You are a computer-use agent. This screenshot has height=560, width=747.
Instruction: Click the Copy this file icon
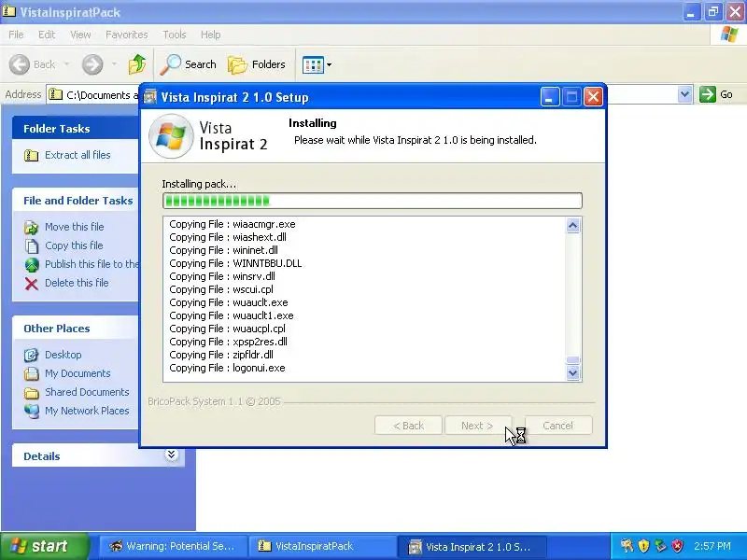(x=32, y=245)
